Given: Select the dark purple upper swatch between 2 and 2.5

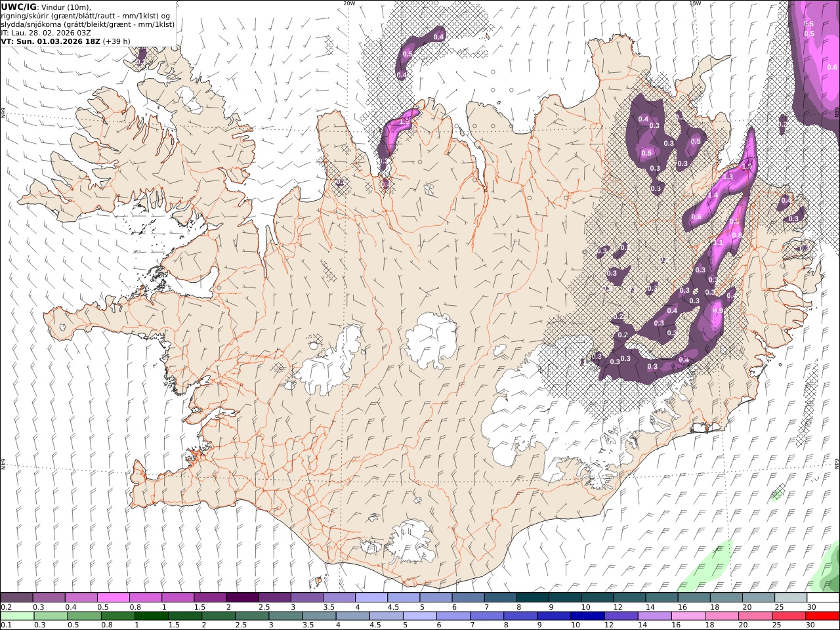Looking at the screenshot, I should [x=242, y=597].
